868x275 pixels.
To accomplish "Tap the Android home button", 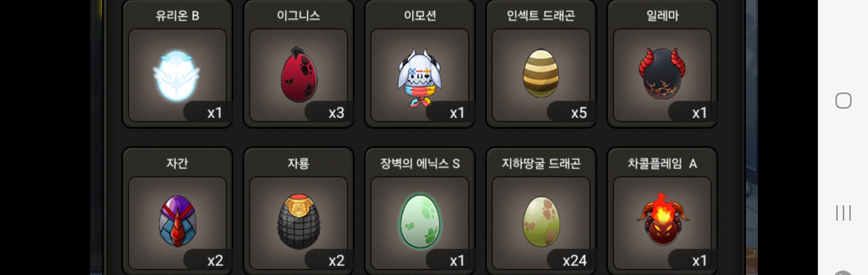I will 843,100.
